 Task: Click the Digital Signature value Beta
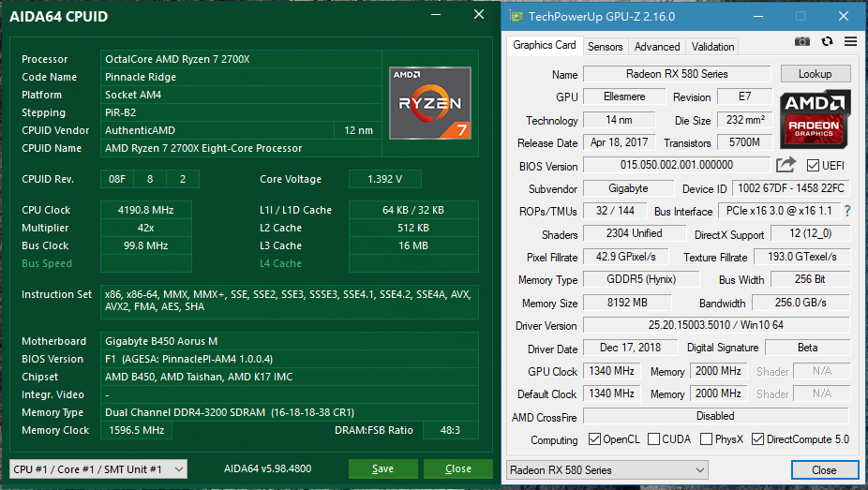coord(807,348)
